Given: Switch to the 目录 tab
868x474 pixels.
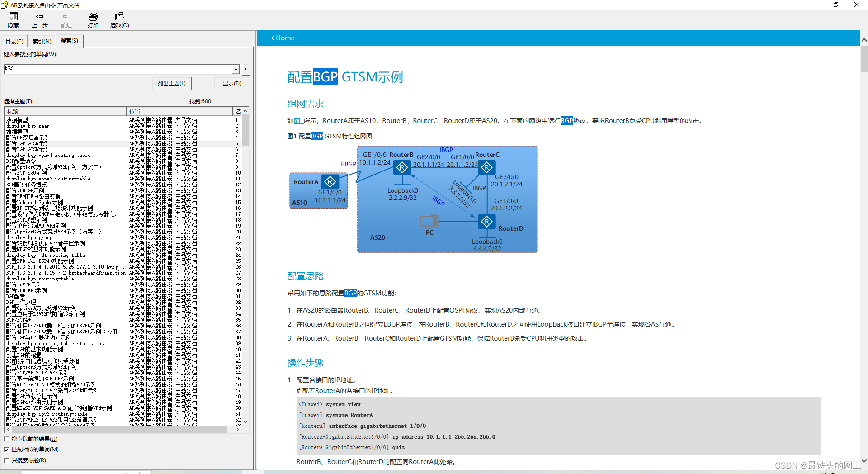Looking at the screenshot, I should click(x=14, y=41).
